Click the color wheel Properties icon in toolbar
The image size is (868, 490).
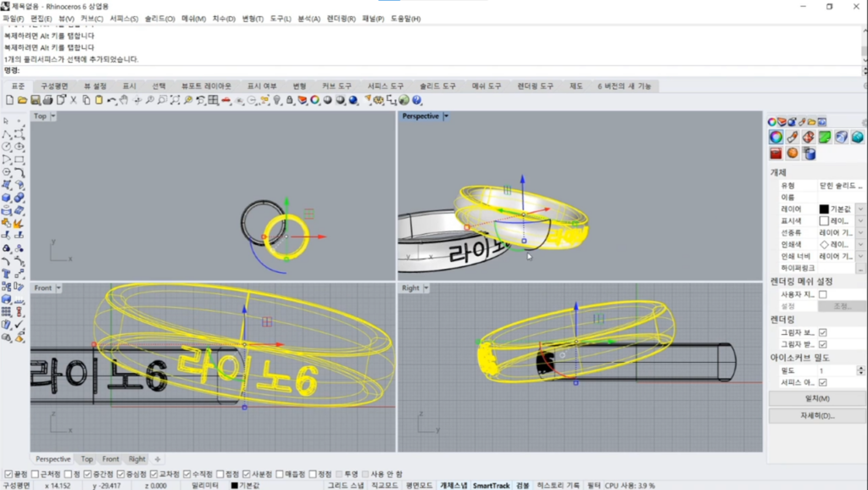click(x=315, y=100)
